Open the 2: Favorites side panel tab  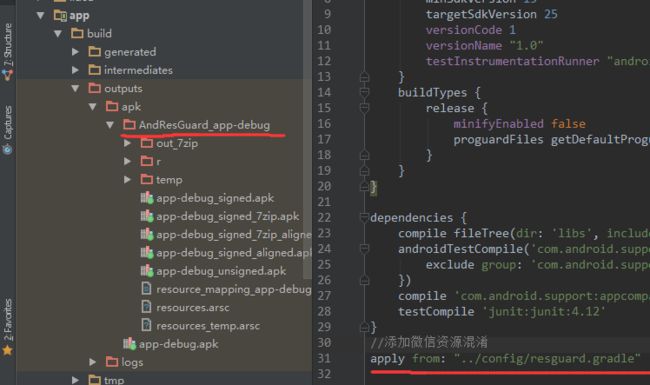coord(8,327)
